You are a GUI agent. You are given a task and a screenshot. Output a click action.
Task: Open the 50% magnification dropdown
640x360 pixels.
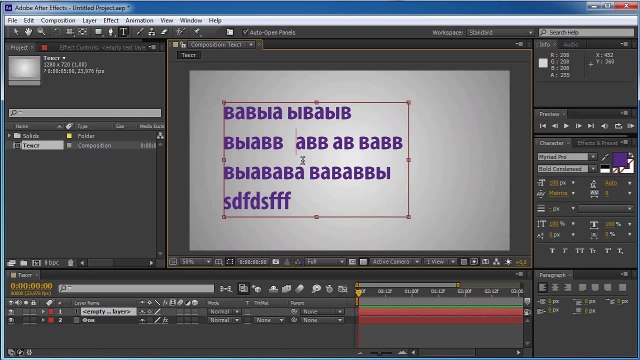point(196,262)
